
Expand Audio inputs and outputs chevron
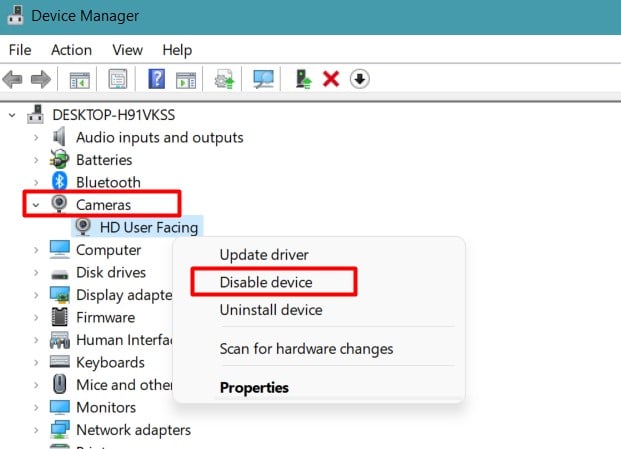click(x=36, y=138)
